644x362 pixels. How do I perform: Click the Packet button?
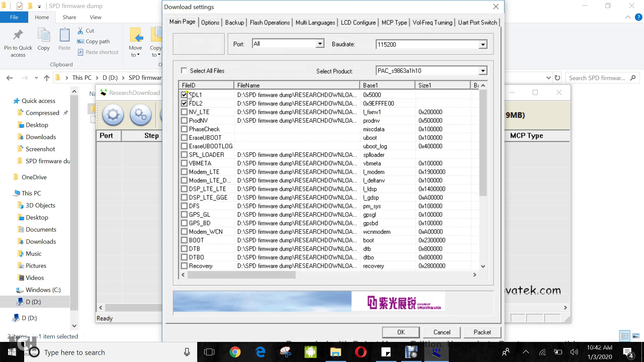pyautogui.click(x=482, y=332)
